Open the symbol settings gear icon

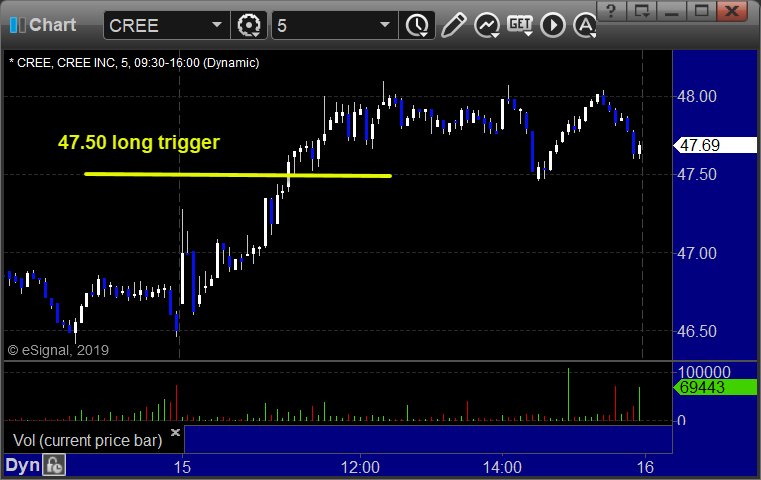[x=249, y=25]
